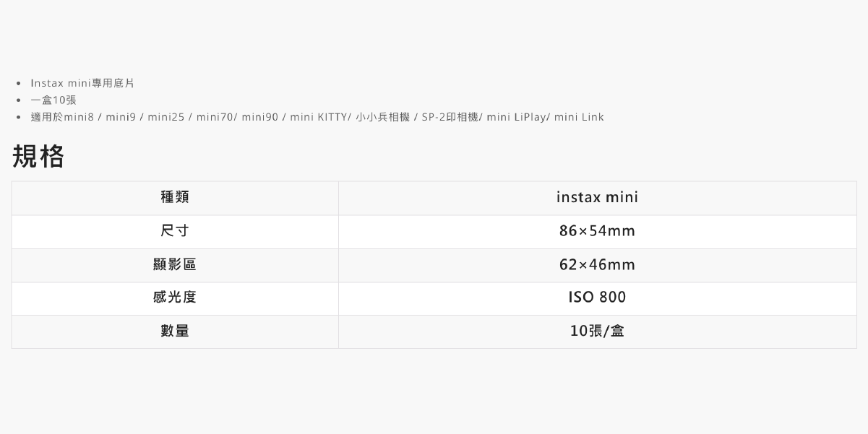Click mini8 in the compatibility list
The height and width of the screenshot is (434, 868).
pyautogui.click(x=80, y=117)
